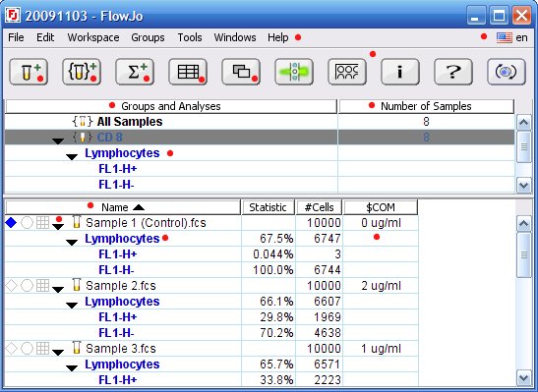The width and height of the screenshot is (538, 392).
Task: Click grid icon in Sample 1 row
Action: [x=42, y=223]
